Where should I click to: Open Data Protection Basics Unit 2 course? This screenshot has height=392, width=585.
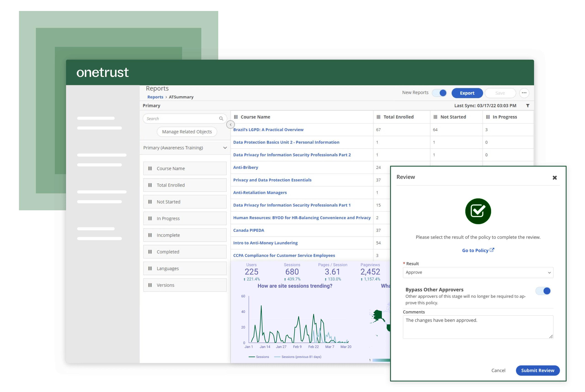point(286,142)
